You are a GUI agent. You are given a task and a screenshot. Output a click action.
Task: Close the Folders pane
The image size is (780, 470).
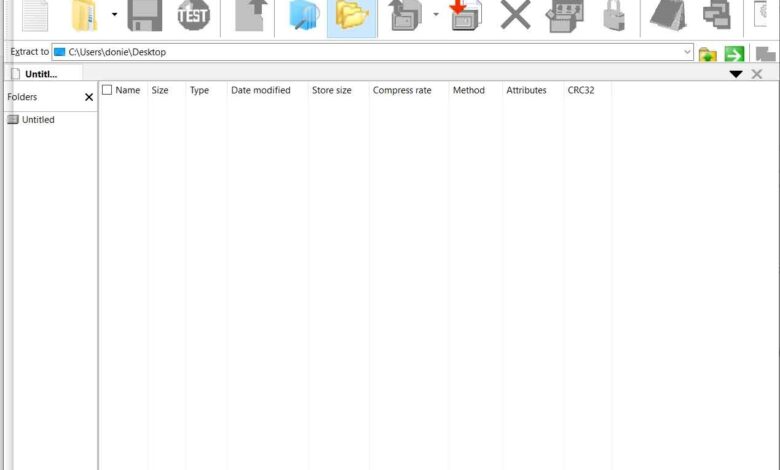89,97
